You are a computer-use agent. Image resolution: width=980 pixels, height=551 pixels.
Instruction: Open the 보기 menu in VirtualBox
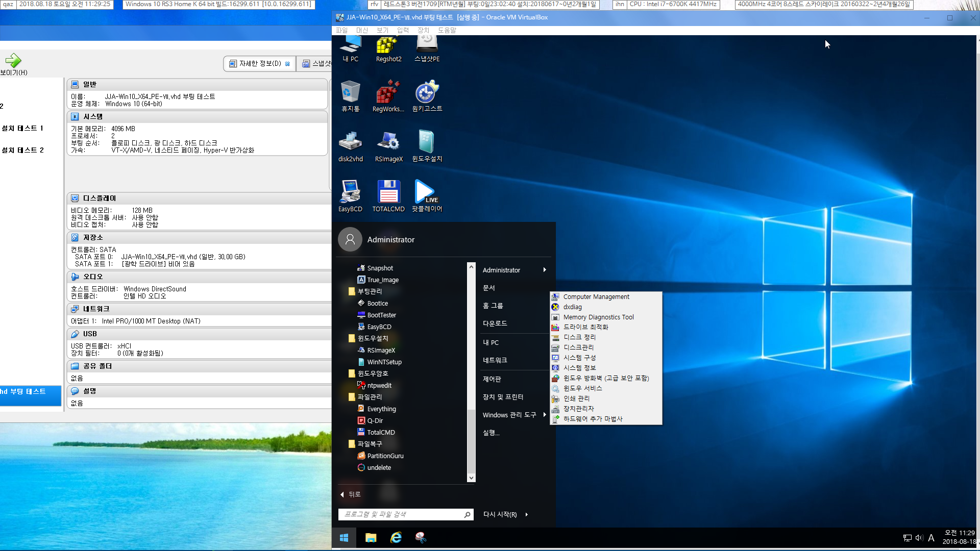tap(382, 30)
